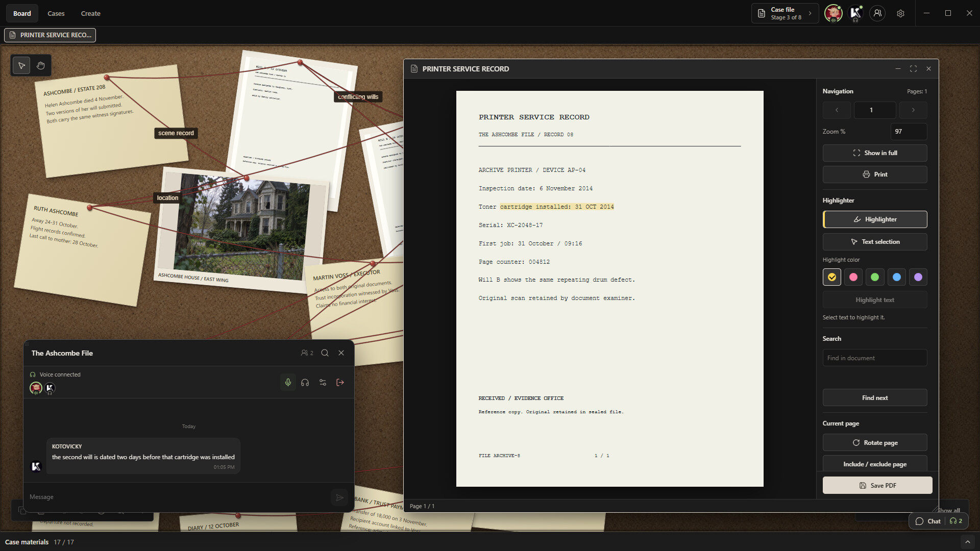Open the Cases tab
Image resolution: width=980 pixels, height=551 pixels.
pyautogui.click(x=56, y=13)
